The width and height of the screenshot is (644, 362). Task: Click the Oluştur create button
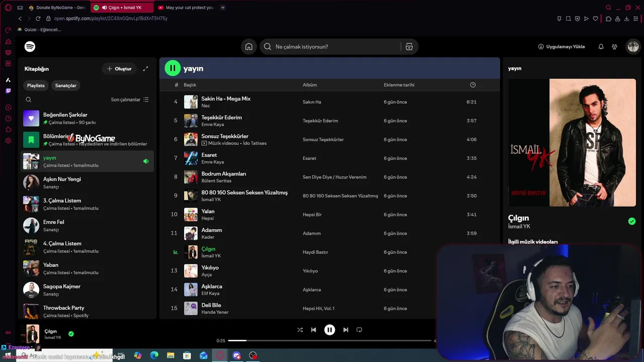[x=119, y=69]
